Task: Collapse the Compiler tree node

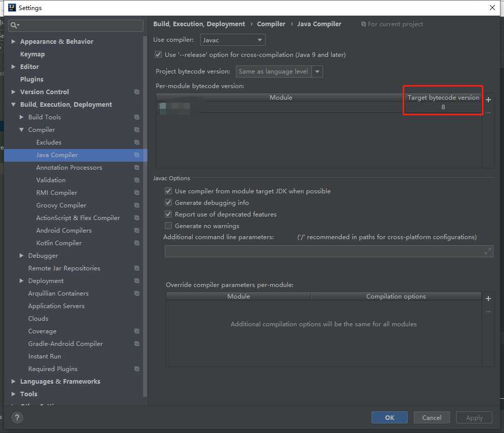Action: point(21,130)
